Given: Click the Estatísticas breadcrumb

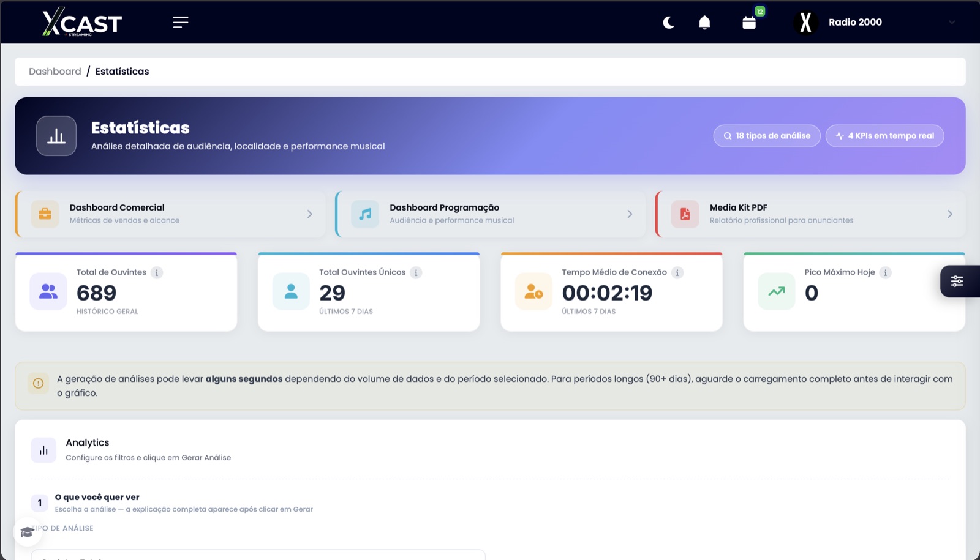Looking at the screenshot, I should click(x=122, y=72).
